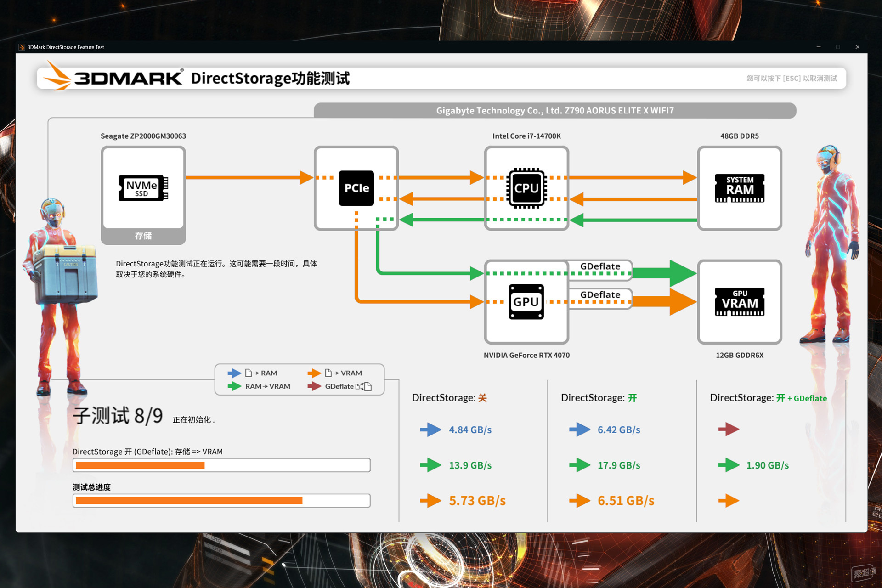
Task: Click the test running description paragraph
Action: [216, 269]
